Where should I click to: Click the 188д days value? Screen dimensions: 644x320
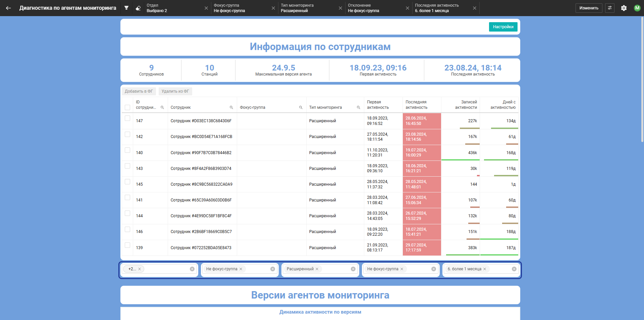click(x=511, y=232)
